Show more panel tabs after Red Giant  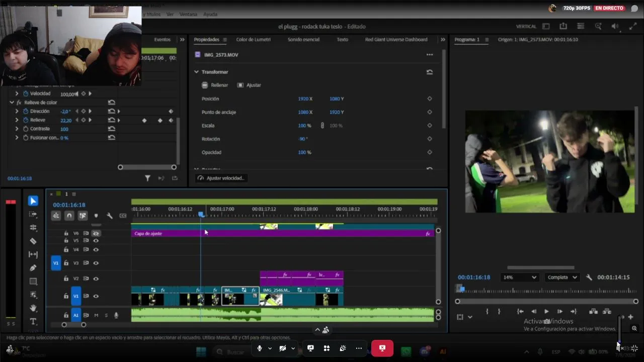(443, 40)
